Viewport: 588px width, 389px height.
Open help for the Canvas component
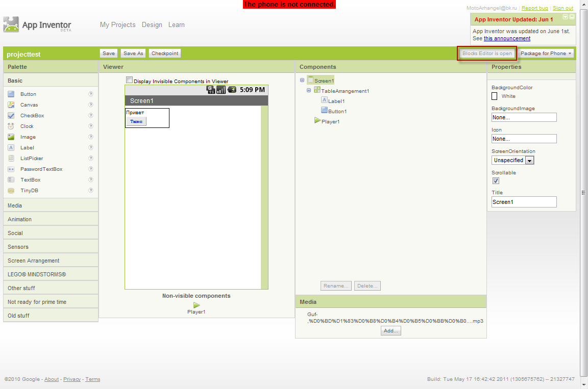coord(91,105)
